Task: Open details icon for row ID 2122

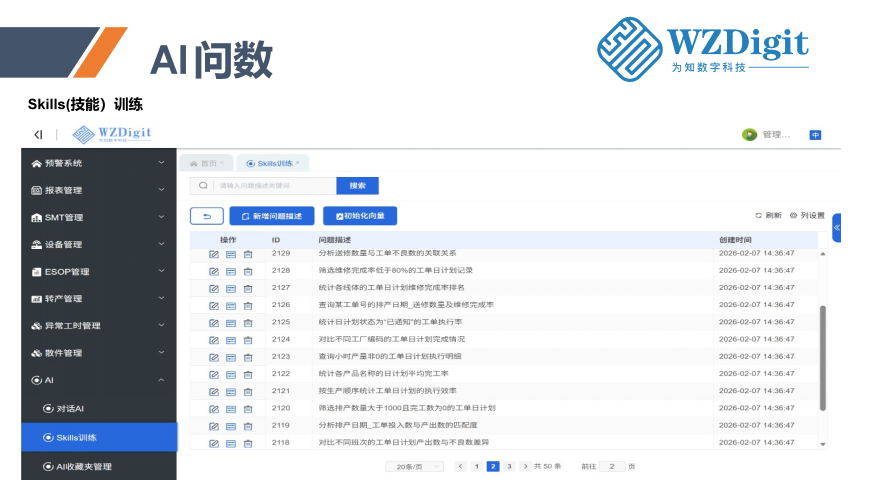Action: 231,375
